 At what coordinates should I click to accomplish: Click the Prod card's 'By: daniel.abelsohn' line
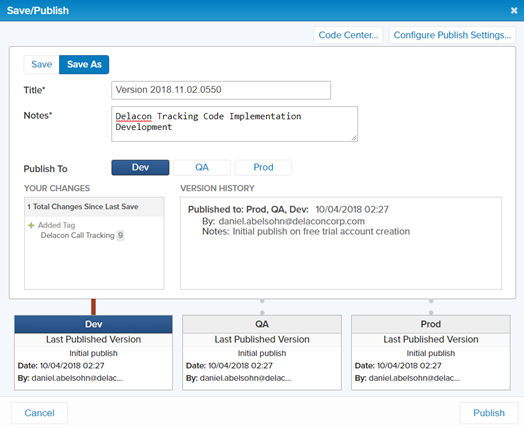(407, 378)
